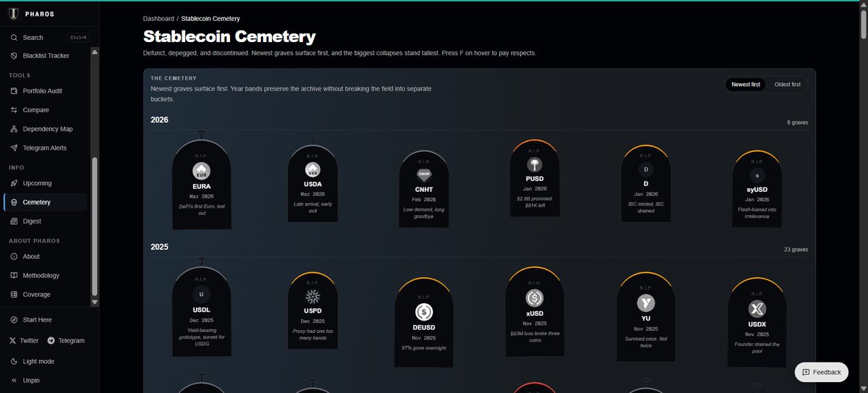
Task: Click the Search magnifier icon
Action: 14,37
